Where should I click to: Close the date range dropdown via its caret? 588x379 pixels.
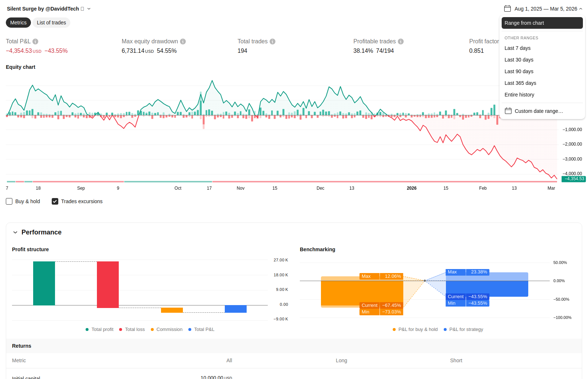(581, 9)
